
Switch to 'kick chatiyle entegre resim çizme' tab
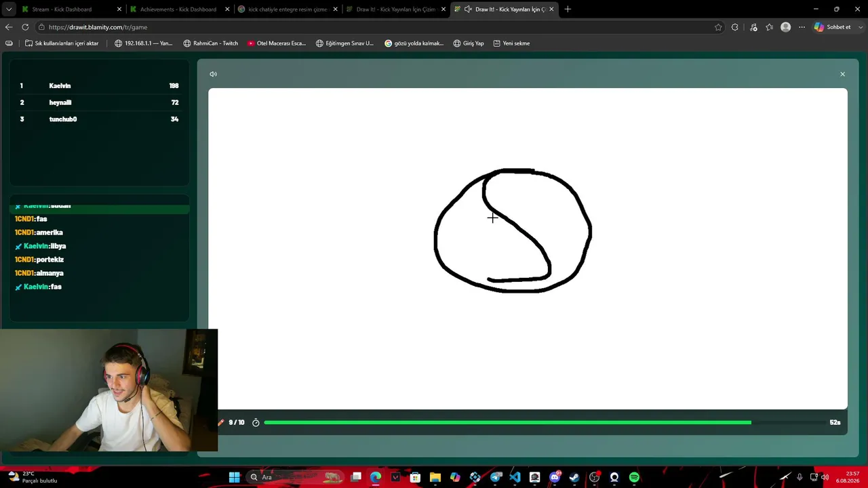coord(287,9)
